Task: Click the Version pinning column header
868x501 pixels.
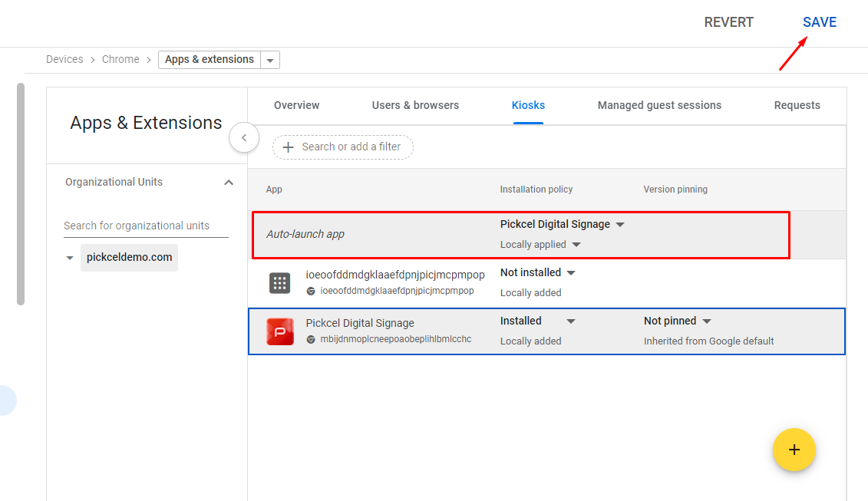Action: click(675, 190)
